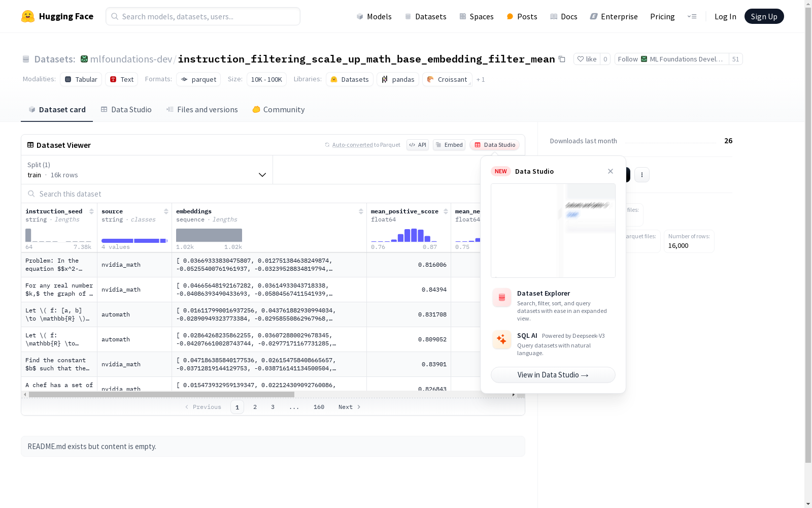
Task: Sort the embeddings column
Action: pos(361,211)
